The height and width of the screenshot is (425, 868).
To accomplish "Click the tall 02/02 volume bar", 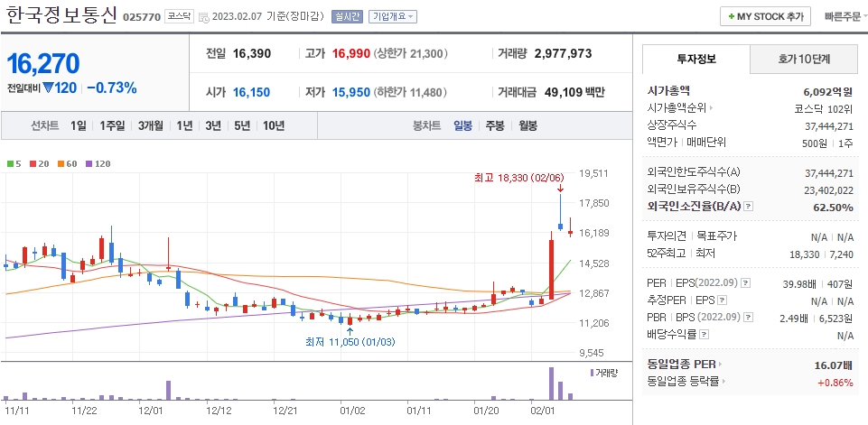I will click(x=551, y=383).
